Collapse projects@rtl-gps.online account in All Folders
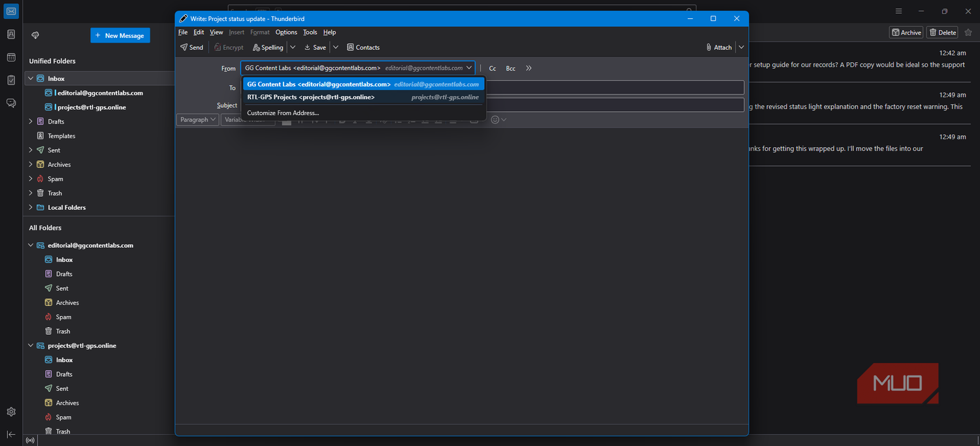The image size is (980, 446). click(30, 345)
